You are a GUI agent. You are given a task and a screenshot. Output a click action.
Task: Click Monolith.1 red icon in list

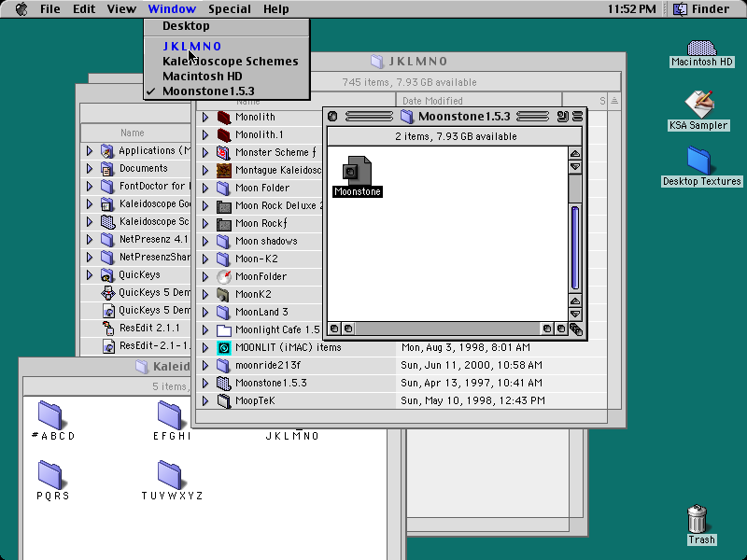(223, 134)
